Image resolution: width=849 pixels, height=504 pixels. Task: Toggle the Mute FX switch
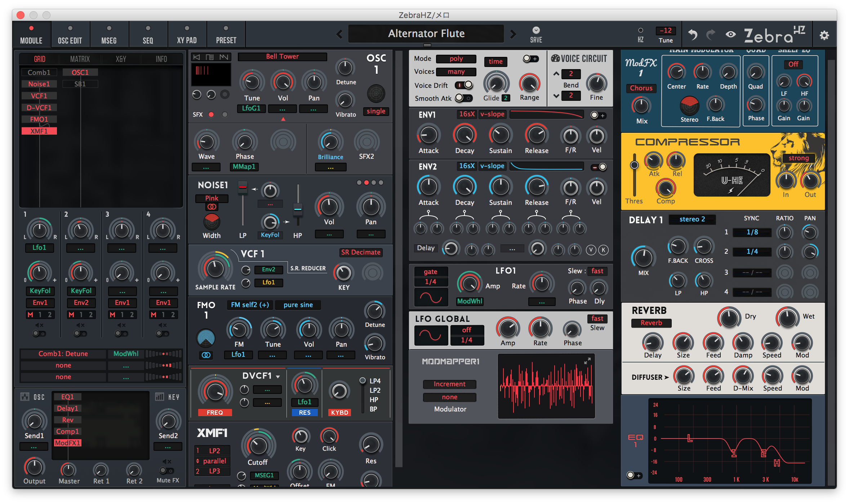pos(166,471)
